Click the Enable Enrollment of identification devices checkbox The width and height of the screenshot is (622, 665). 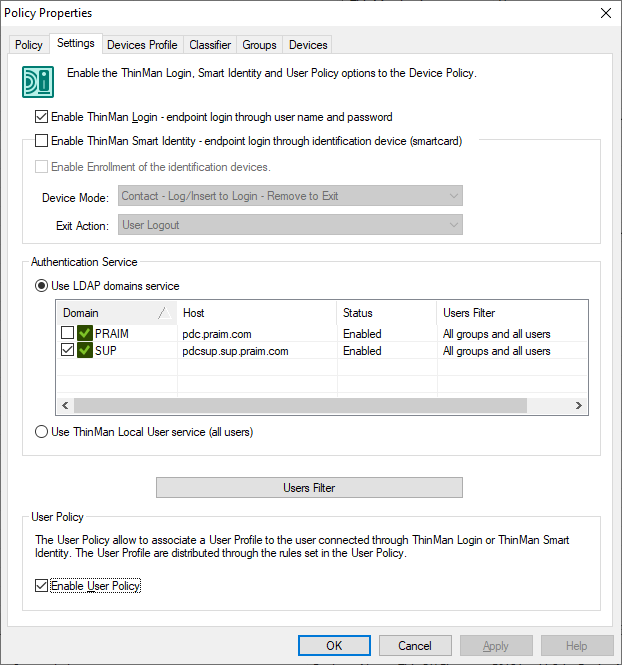41,167
